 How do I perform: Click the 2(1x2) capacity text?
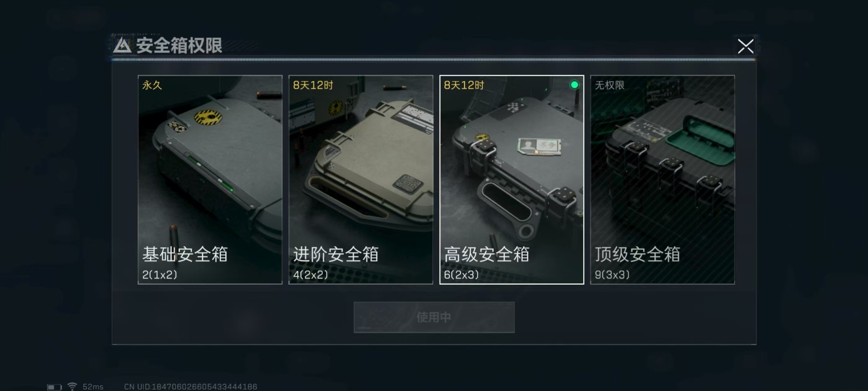[160, 275]
